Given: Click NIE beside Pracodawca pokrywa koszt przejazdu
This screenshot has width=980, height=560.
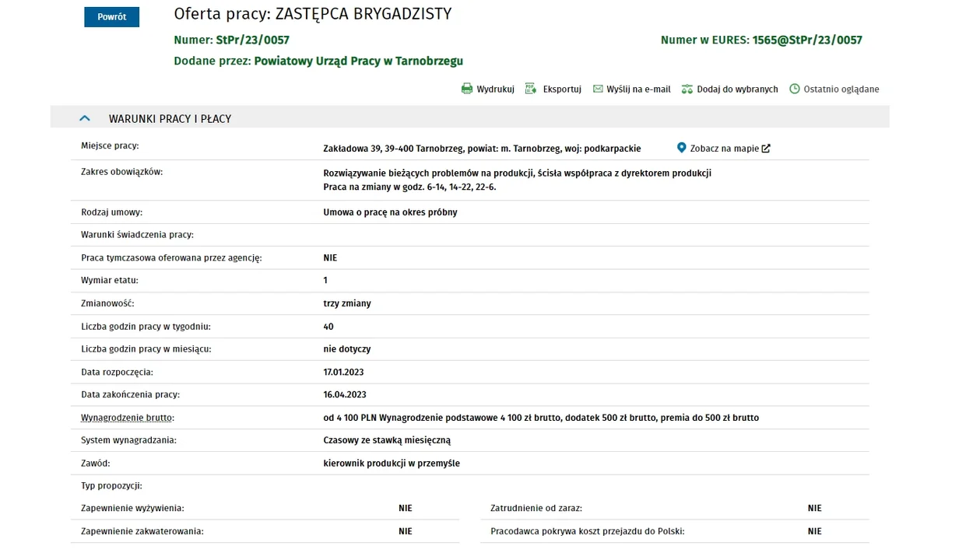Looking at the screenshot, I should click(x=814, y=531).
